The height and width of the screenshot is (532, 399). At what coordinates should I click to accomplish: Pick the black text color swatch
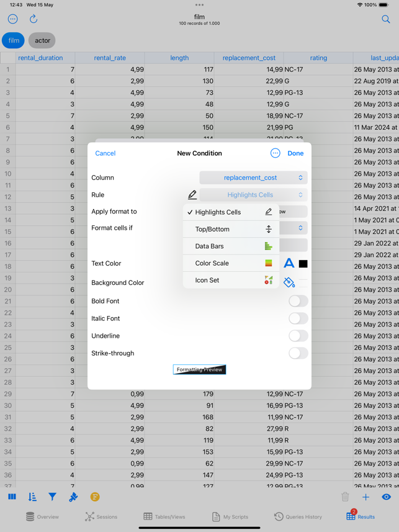click(303, 264)
